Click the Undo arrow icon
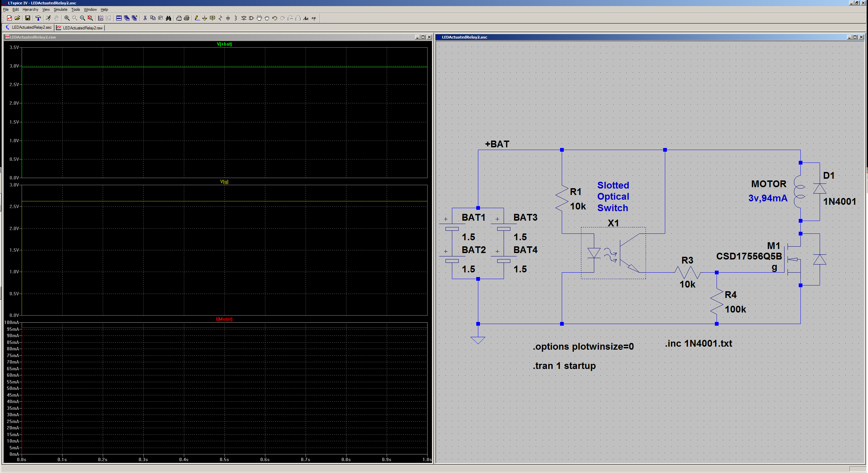Viewport: 868px width, 473px height. tap(275, 18)
